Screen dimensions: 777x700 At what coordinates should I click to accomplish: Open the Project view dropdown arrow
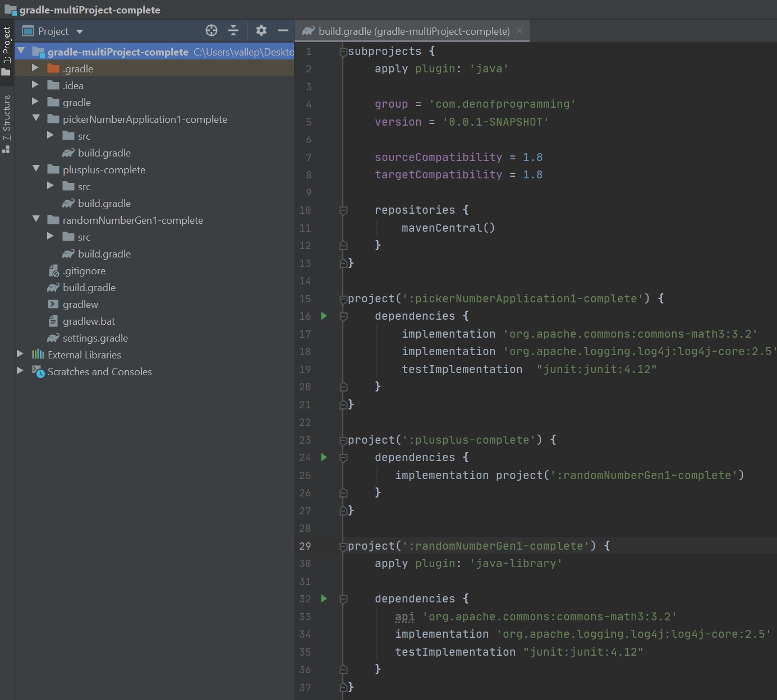(x=80, y=31)
